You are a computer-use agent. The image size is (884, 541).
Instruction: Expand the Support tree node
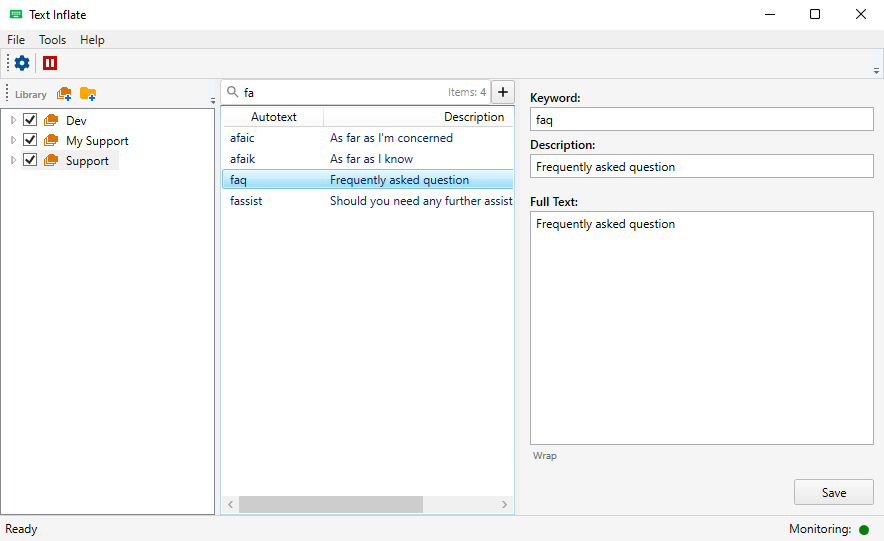pos(13,160)
